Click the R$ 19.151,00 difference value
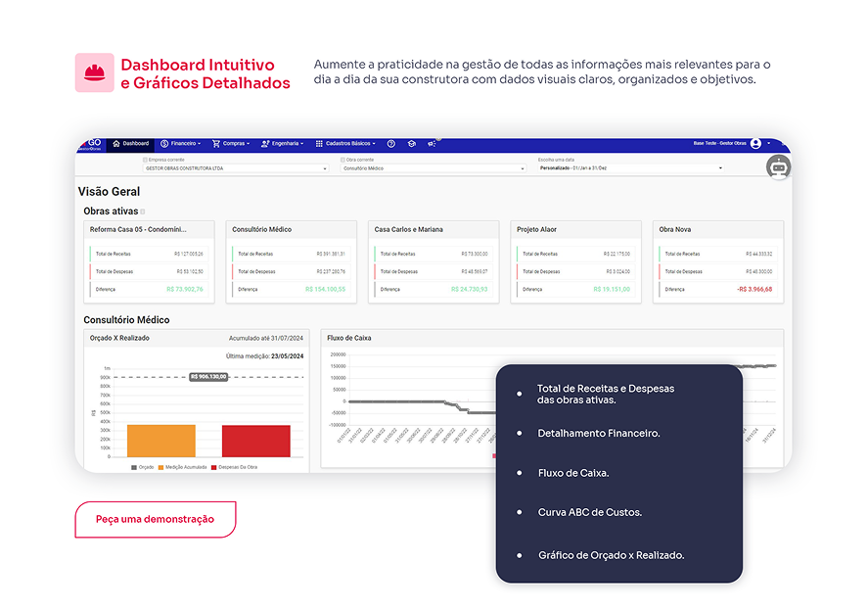868x611 pixels. (612, 289)
